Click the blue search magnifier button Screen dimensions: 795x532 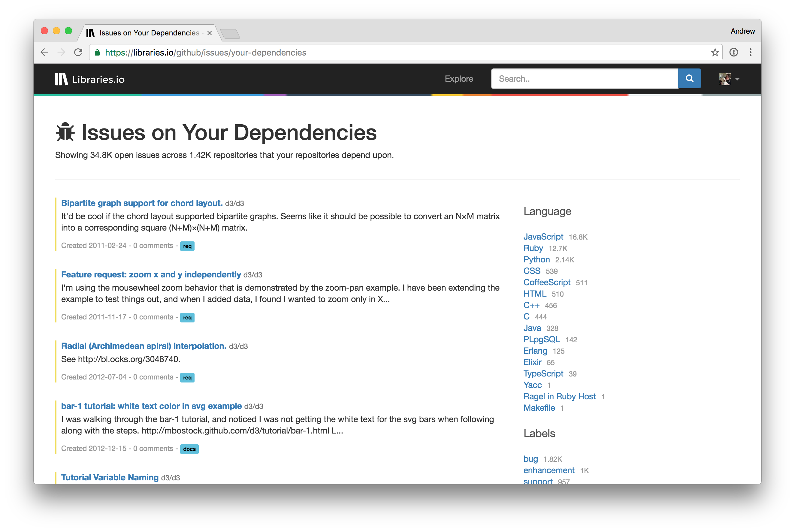click(x=689, y=79)
